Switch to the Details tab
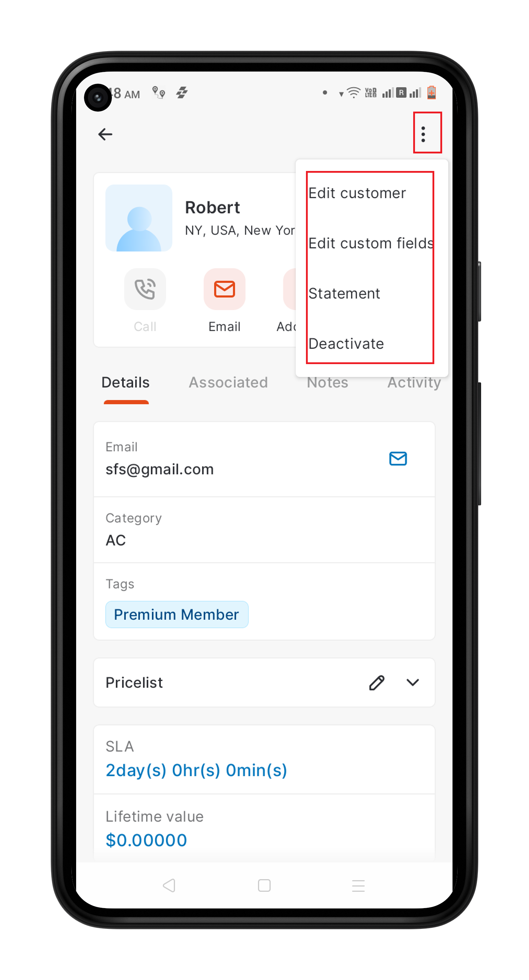This screenshot has width=529, height=980. point(125,382)
